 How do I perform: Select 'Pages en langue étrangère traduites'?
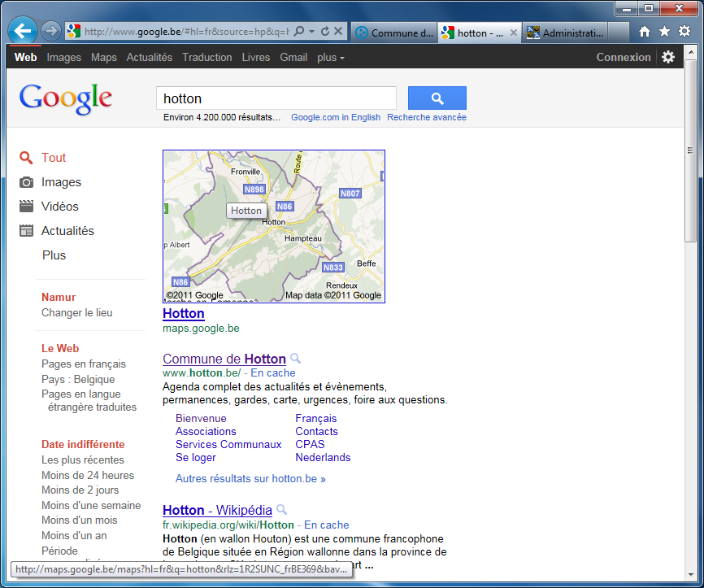pyautogui.click(x=89, y=400)
